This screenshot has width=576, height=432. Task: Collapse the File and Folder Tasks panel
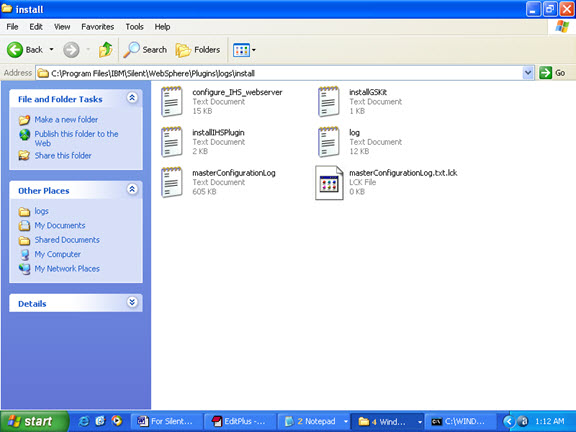132,98
